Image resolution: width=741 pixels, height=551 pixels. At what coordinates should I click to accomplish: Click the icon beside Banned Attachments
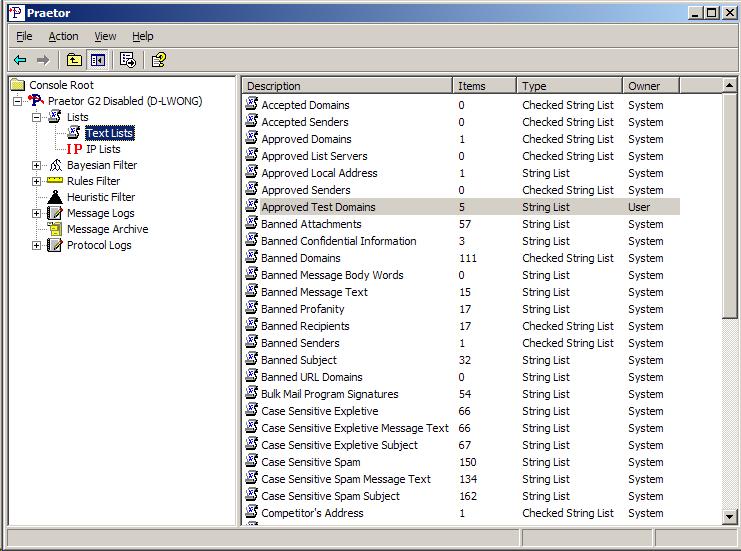click(x=252, y=223)
